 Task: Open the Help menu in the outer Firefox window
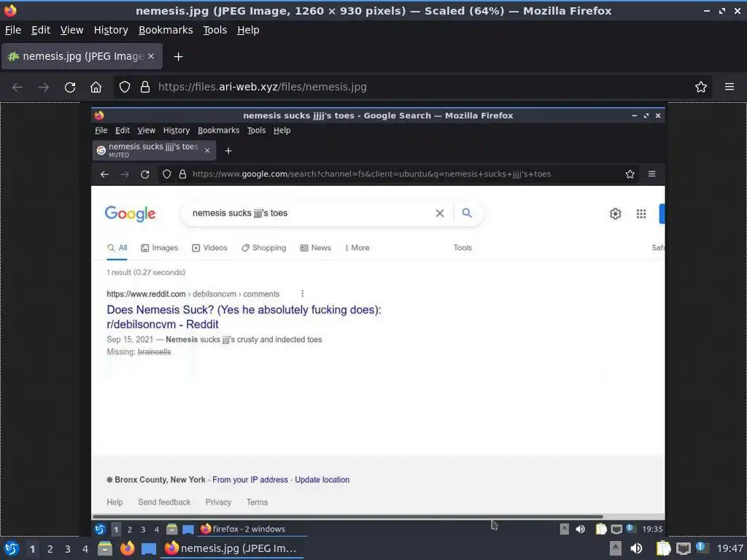click(x=248, y=30)
